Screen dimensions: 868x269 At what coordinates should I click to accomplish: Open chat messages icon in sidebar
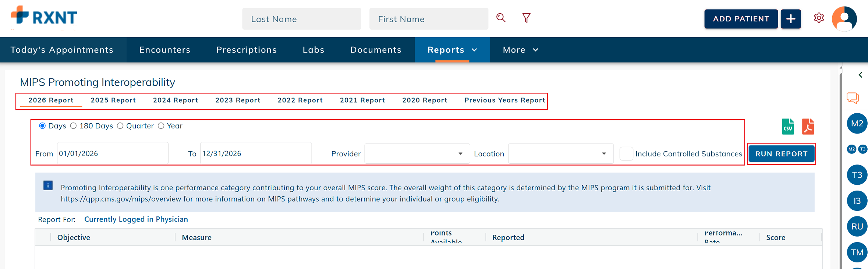(x=853, y=98)
